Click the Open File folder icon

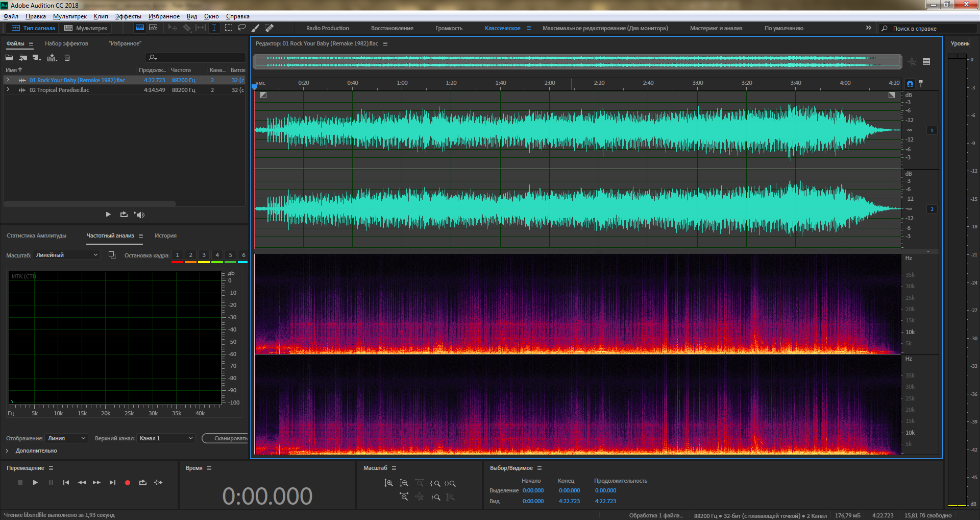(9, 58)
